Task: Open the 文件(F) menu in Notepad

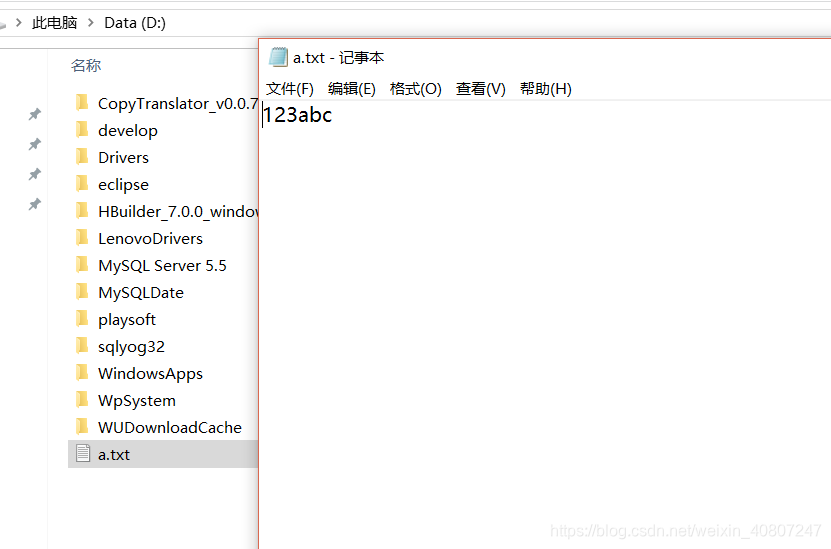Action: click(289, 88)
